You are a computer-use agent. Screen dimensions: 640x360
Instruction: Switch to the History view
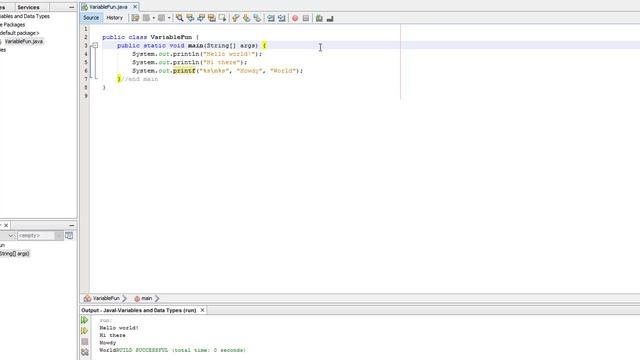click(114, 18)
